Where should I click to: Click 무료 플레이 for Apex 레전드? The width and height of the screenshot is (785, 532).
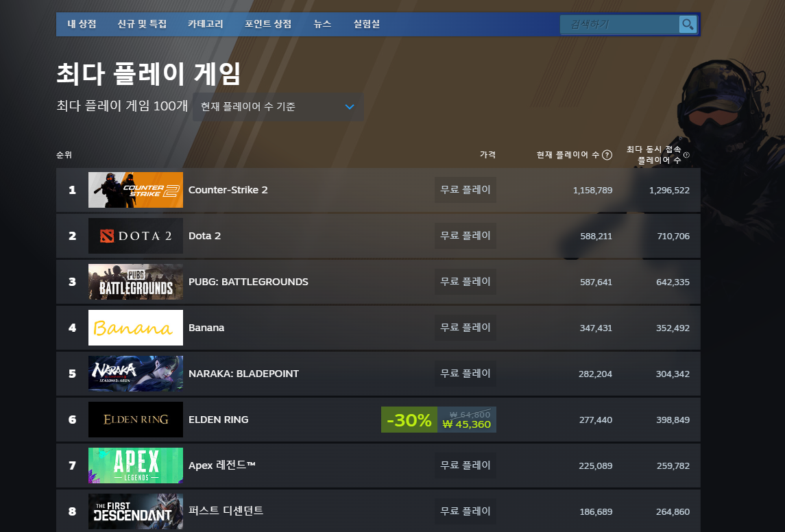point(465,465)
